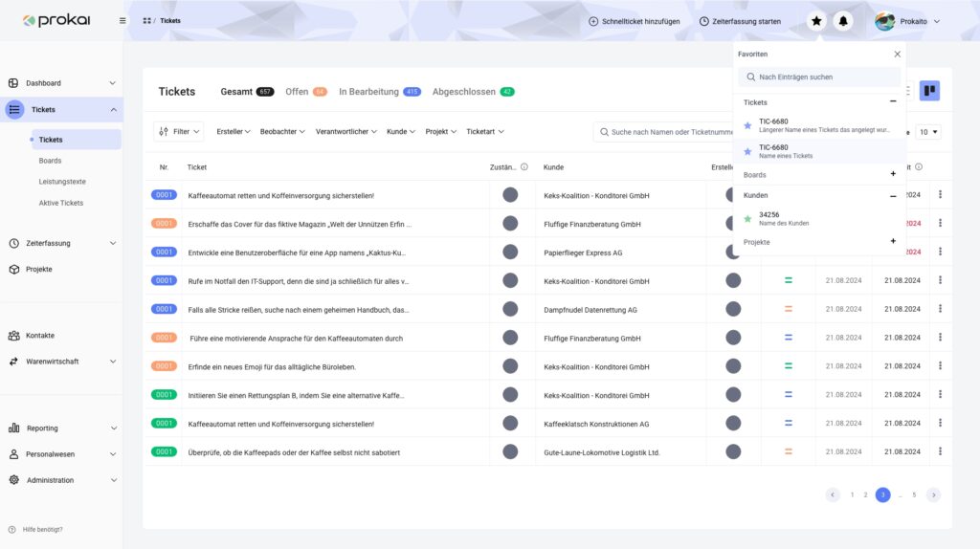Start time tracking via Zeiterfassung starten
Viewport: 980px width, 549px height.
(x=740, y=21)
